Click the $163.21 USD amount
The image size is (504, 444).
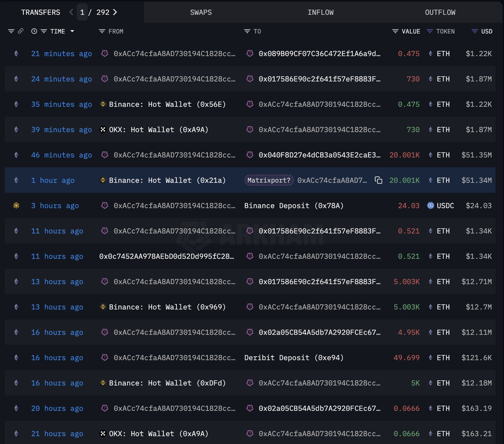pos(477,434)
